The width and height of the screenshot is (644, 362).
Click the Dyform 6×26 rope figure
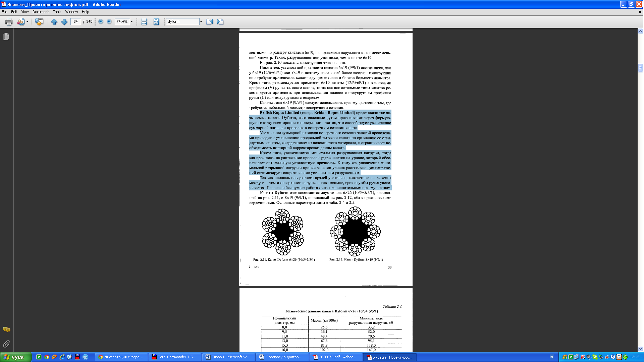tap(283, 232)
